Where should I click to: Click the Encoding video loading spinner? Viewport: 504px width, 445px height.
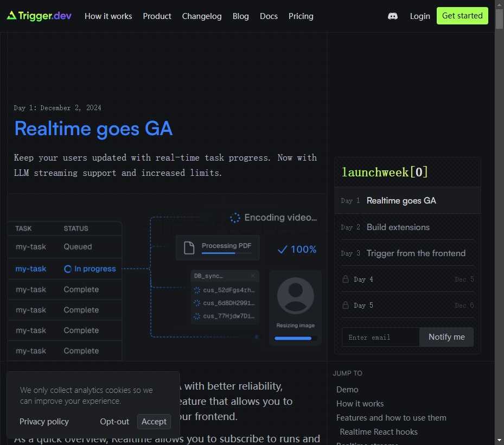coord(234,218)
